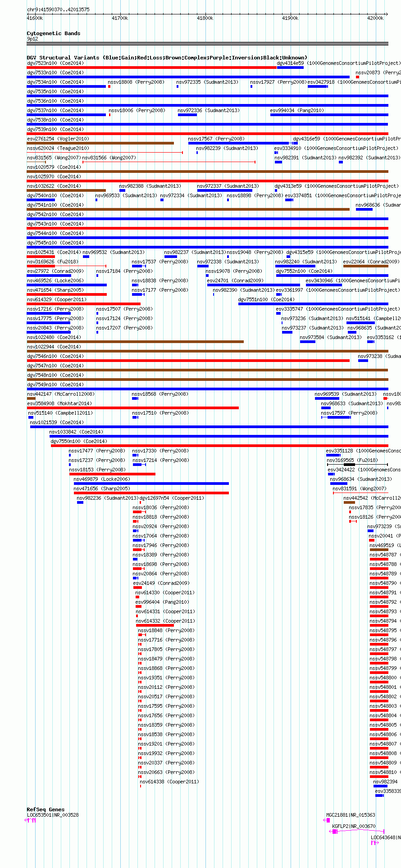Image resolution: width=401 pixels, height=868 pixels.
Task: Click variant esv2761254 (Vogler2010)
Action: pos(58,139)
